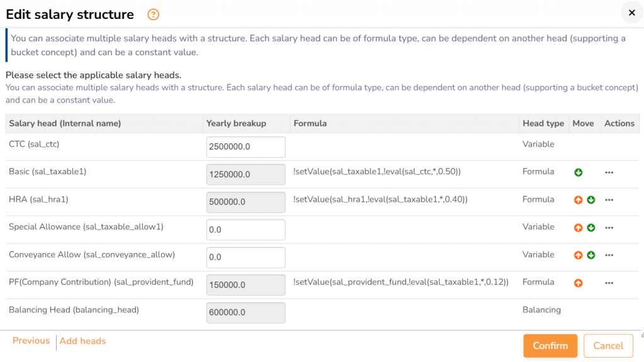This screenshot has height=362, width=644.
Task: Open actions menu for Special Allowance row
Action: tap(609, 228)
